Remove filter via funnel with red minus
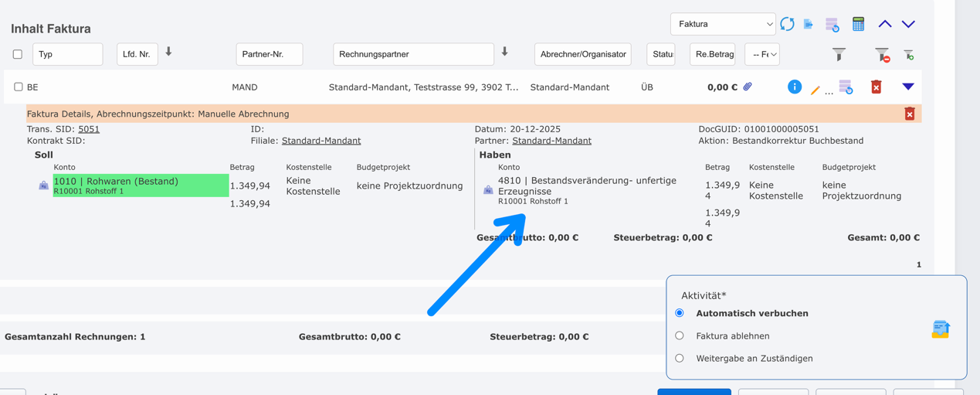This screenshot has width=980, height=395. 882,55
